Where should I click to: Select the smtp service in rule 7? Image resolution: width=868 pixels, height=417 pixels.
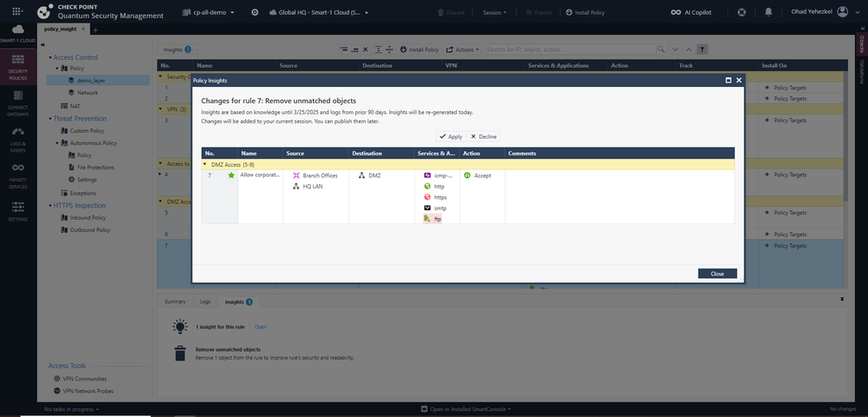435,208
